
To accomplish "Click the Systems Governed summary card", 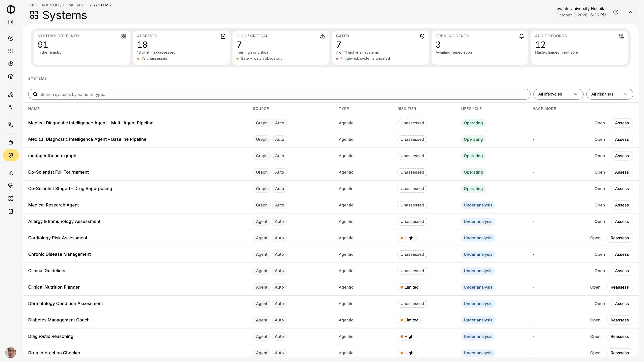I will (x=82, y=48).
